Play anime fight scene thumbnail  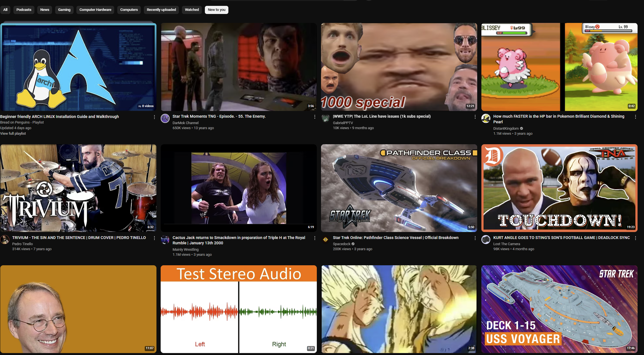399,309
